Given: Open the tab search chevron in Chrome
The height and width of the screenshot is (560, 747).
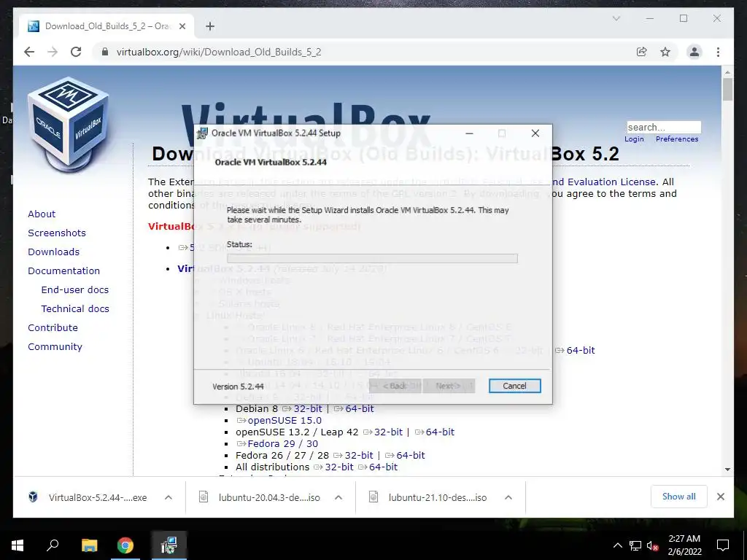Looking at the screenshot, I should 616,18.
